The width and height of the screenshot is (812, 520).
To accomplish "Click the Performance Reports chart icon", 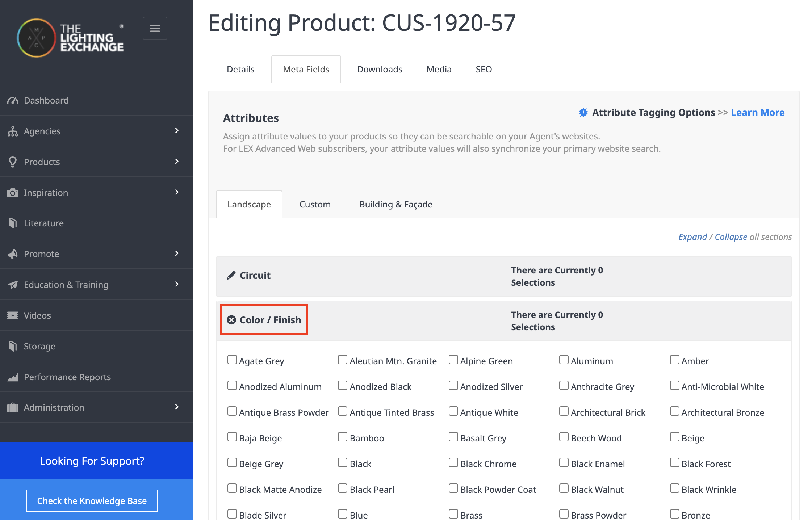I will 13,377.
